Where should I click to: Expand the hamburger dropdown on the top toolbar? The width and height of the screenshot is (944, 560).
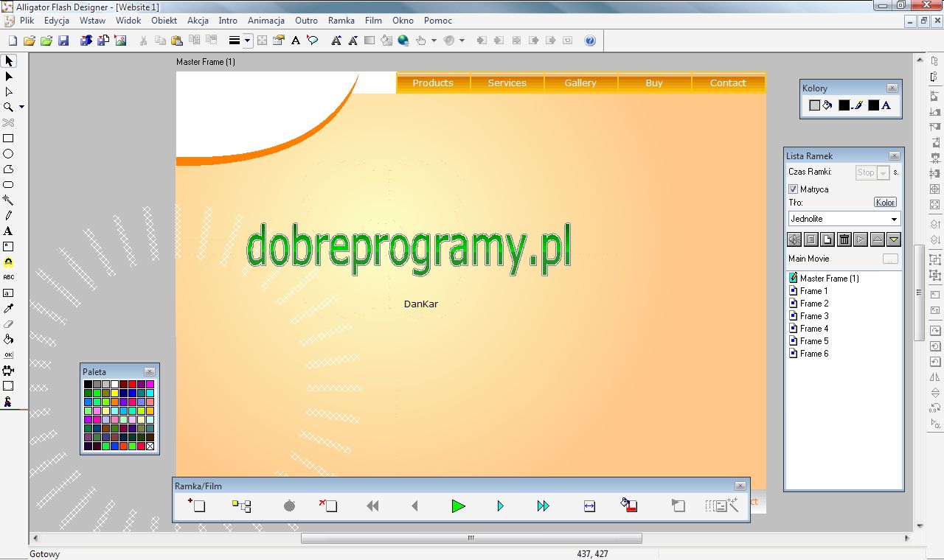[x=247, y=41]
